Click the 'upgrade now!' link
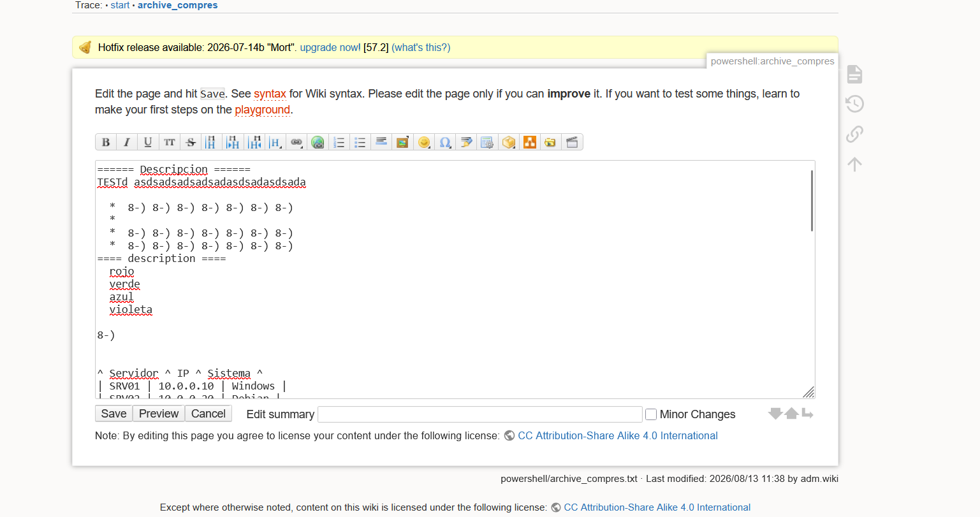980x517 pixels. (x=330, y=47)
